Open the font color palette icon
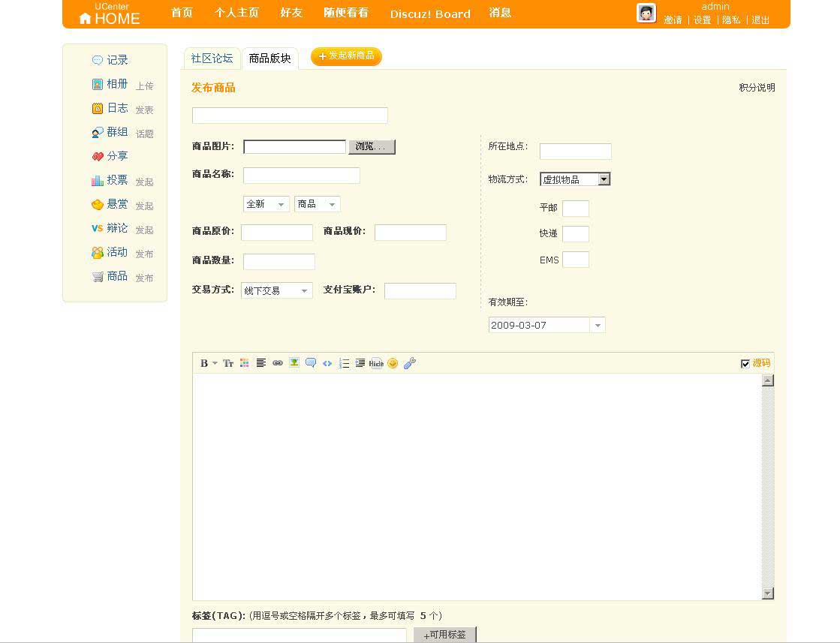 point(245,363)
